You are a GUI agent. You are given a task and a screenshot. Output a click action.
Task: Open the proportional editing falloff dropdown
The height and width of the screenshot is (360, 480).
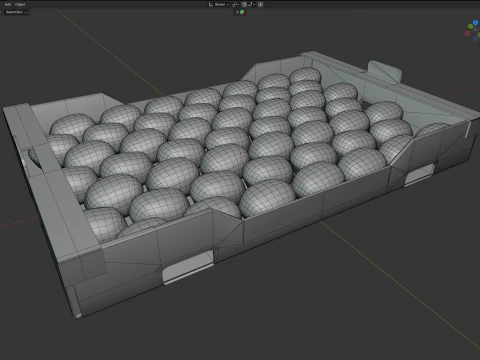coord(268,4)
